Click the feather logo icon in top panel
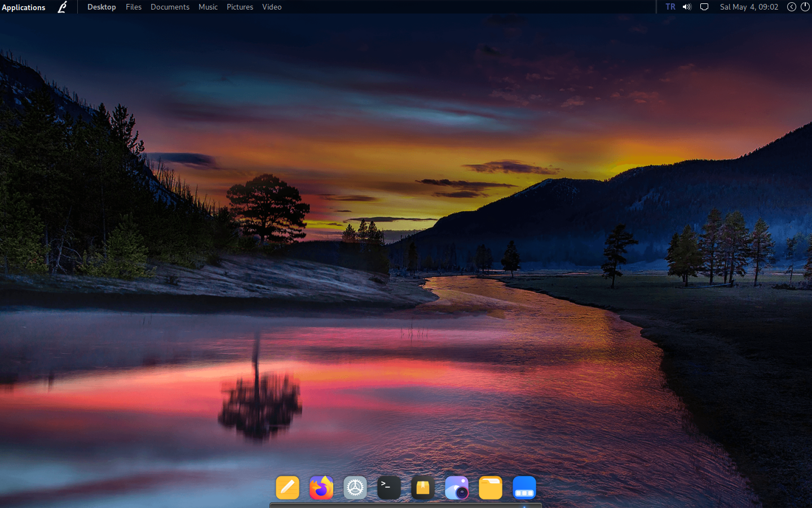812x508 pixels. (x=63, y=7)
